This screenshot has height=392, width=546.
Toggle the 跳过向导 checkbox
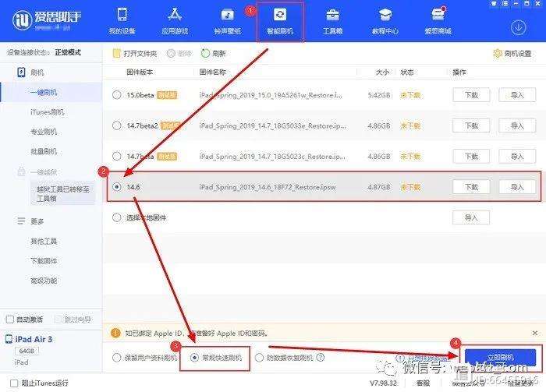point(58,319)
